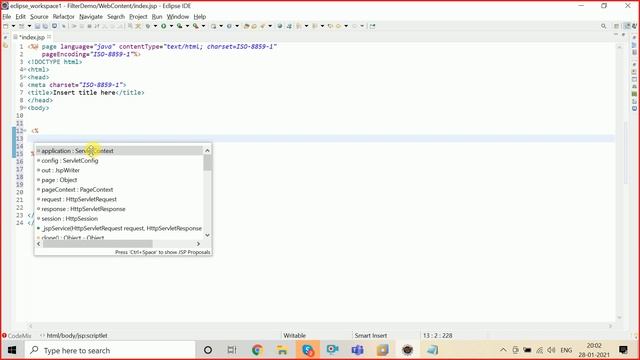640x360 pixels.
Task: Click the Writable status indicator
Action: click(x=294, y=336)
